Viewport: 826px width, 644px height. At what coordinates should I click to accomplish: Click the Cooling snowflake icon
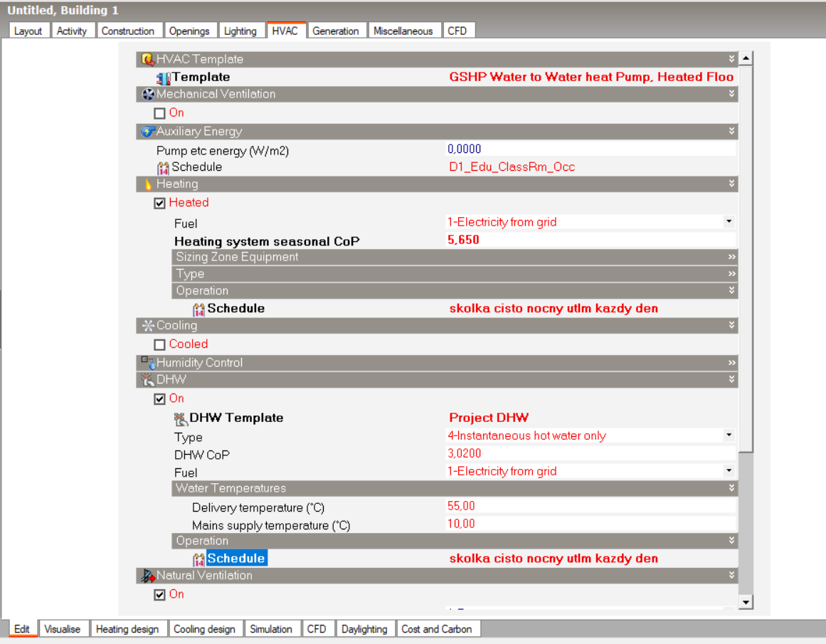148,326
